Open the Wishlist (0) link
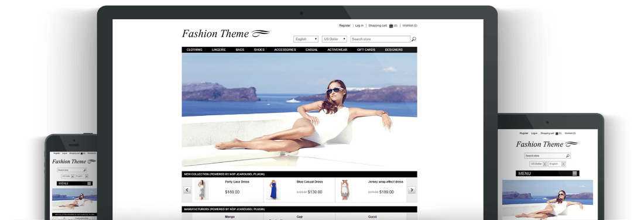This screenshot has width=644, height=220. 410,25
